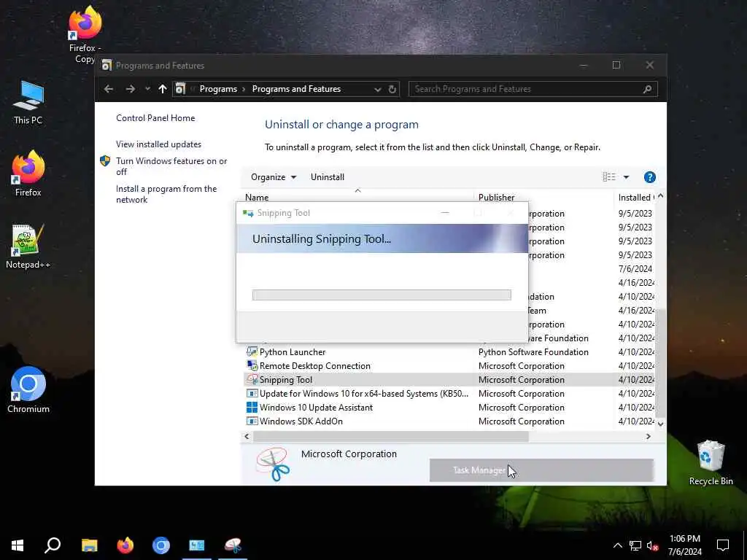Switch to Snipping Tool taskbar item
This screenshot has height=560, width=747.
(x=233, y=545)
